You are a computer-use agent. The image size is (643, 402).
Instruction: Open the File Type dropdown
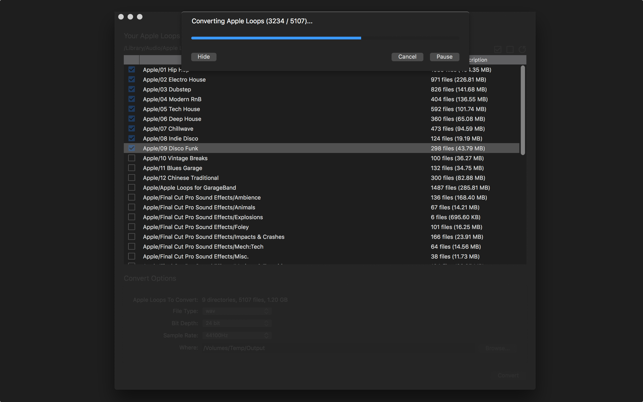click(237, 311)
